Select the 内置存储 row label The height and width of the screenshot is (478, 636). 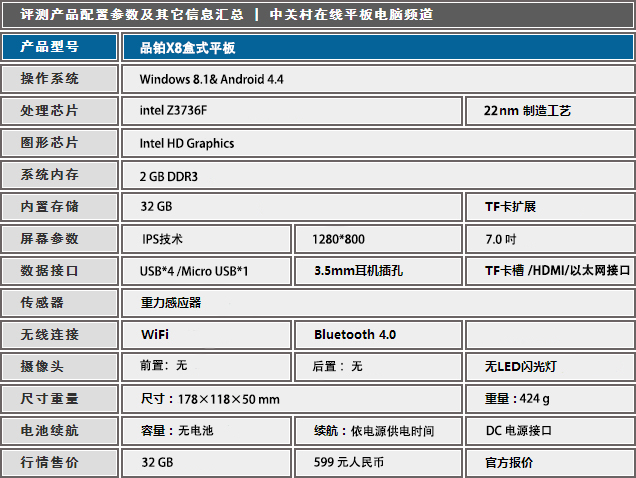coord(60,207)
